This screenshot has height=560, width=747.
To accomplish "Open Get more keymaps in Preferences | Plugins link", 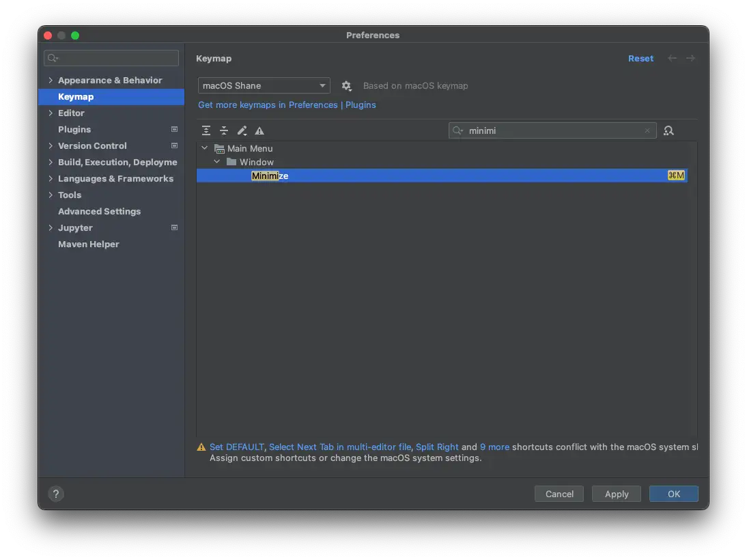I will 287,105.
